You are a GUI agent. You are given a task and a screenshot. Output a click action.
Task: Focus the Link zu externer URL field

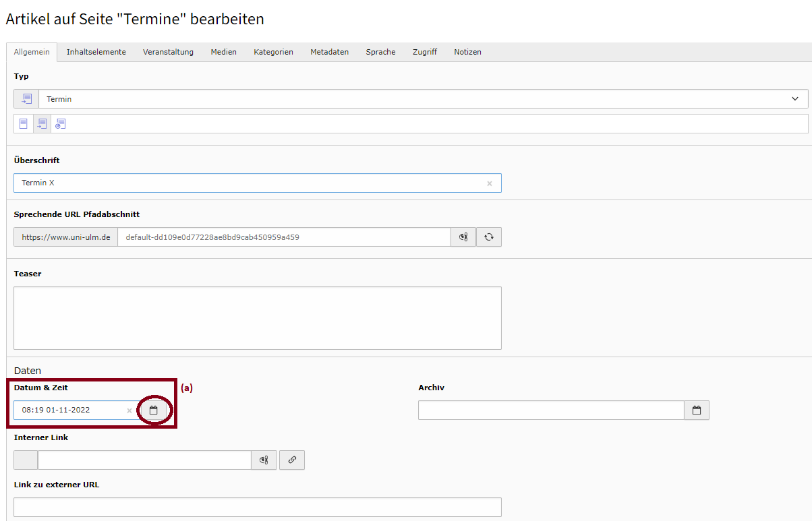coord(257,507)
